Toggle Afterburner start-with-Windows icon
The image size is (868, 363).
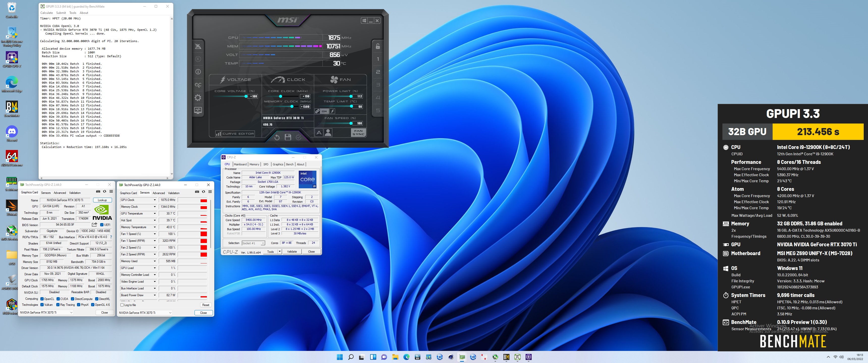tap(364, 20)
